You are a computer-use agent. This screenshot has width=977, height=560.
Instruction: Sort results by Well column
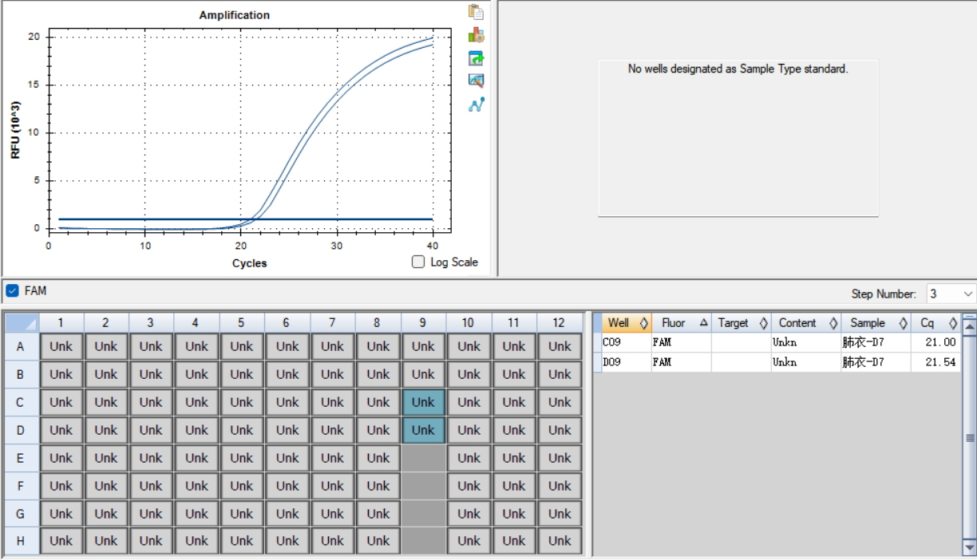627,323
